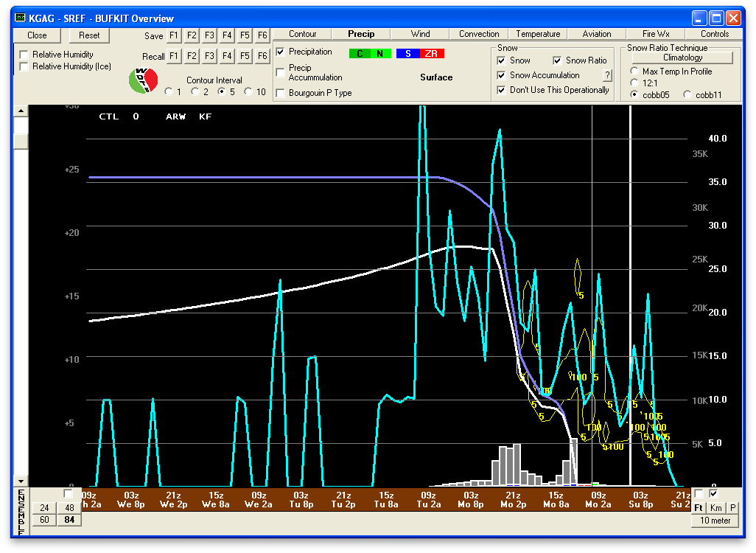The image size is (756, 553).
Task: Open the Contour tab
Action: click(x=302, y=34)
